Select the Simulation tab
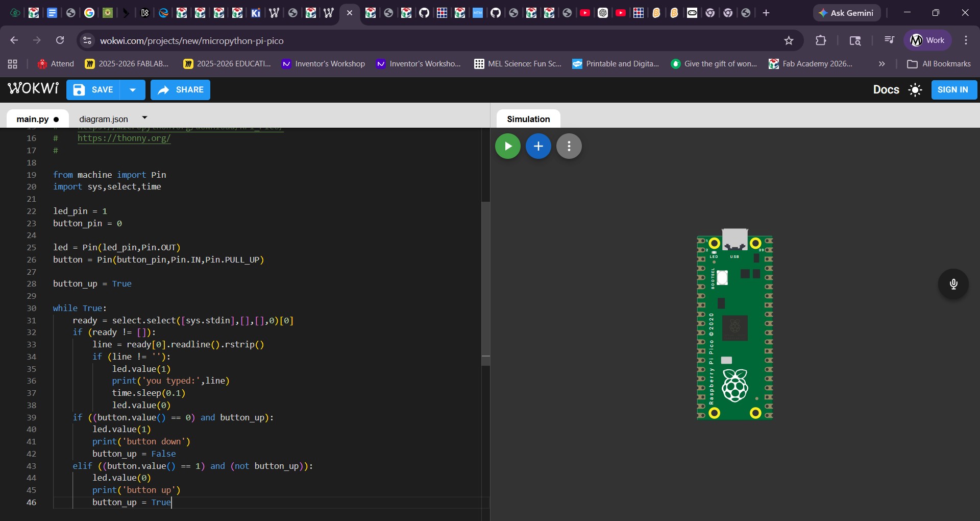This screenshot has height=521, width=980. coord(528,119)
